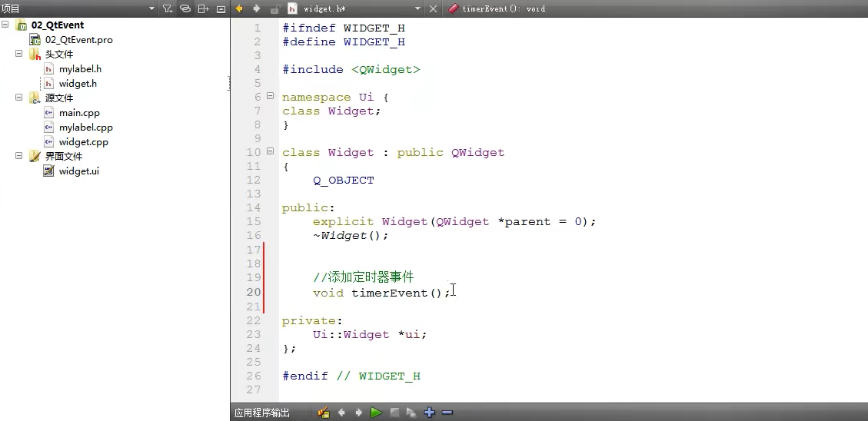Stop the running application
868x421 pixels.
394,413
